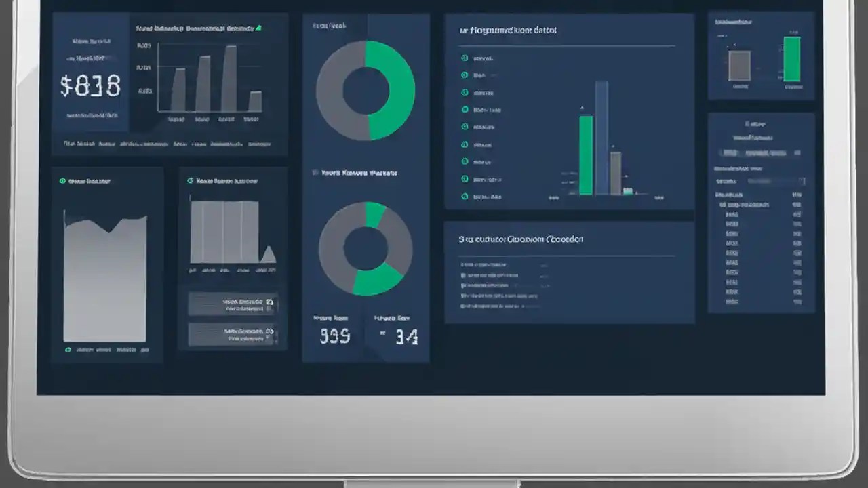The width and height of the screenshot is (868, 488).
Task: Click the stat value 999 at the bottom of the donut panel
Action: pos(335,335)
